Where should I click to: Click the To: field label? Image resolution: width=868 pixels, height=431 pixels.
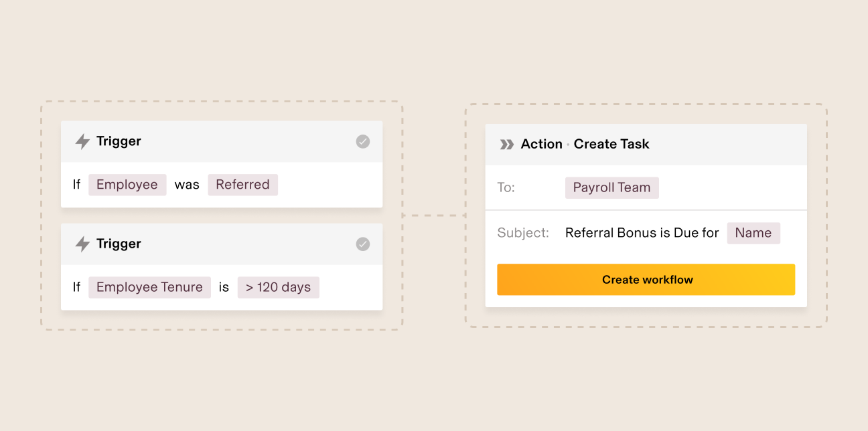[506, 187]
